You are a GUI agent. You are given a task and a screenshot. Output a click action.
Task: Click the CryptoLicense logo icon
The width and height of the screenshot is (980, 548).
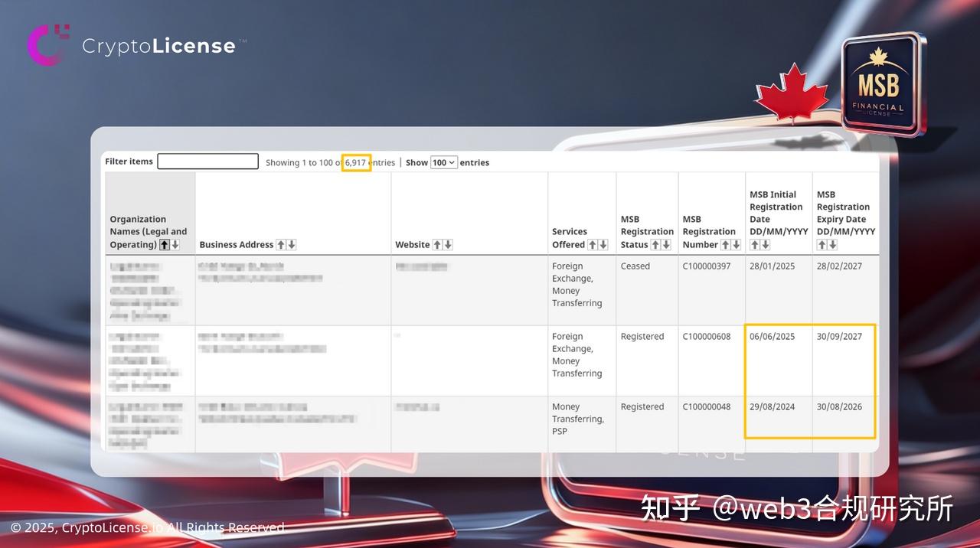click(49, 44)
